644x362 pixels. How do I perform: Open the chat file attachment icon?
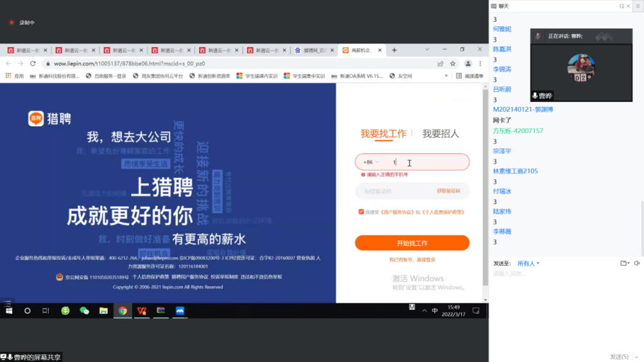coord(623,263)
